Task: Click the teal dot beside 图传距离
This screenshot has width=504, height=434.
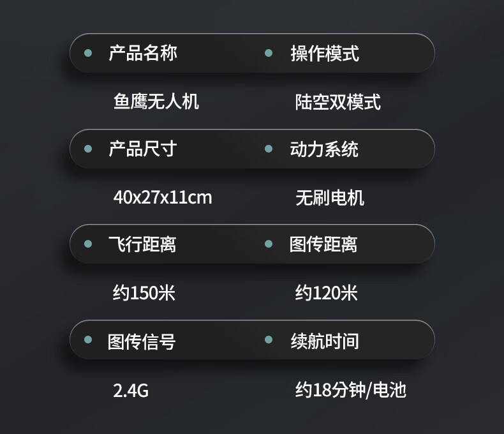Action: pos(269,244)
